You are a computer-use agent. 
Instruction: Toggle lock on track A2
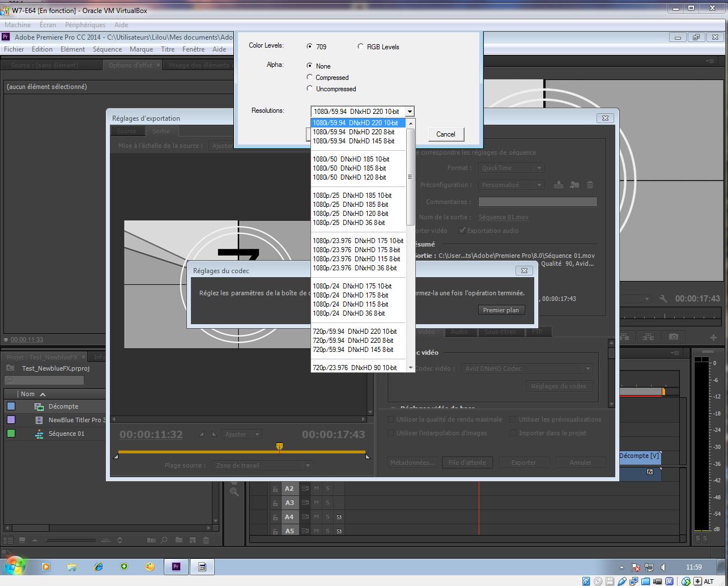275,489
